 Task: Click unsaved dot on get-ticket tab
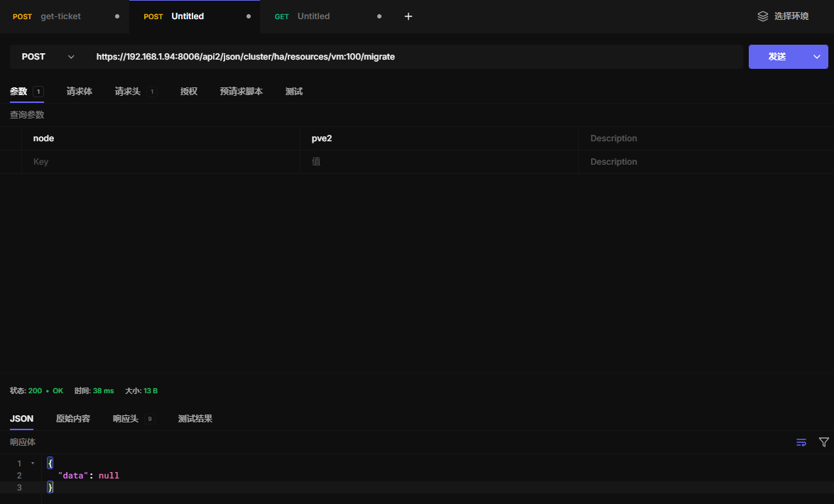(117, 16)
